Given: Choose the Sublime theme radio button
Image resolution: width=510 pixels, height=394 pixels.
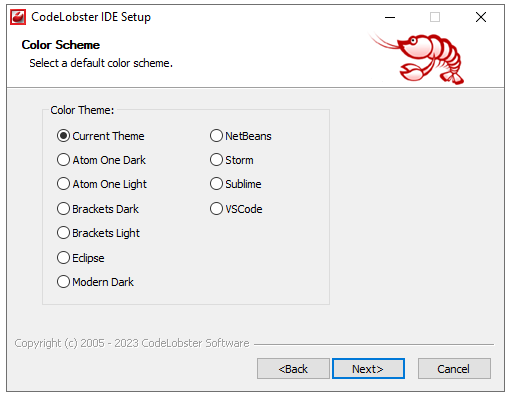Looking at the screenshot, I should pos(235,184).
